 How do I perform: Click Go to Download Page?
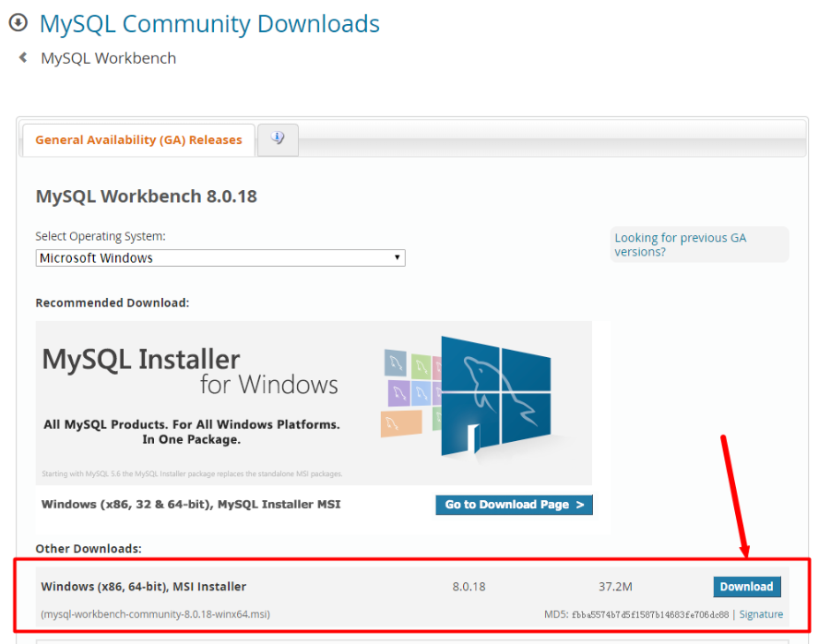(x=514, y=505)
